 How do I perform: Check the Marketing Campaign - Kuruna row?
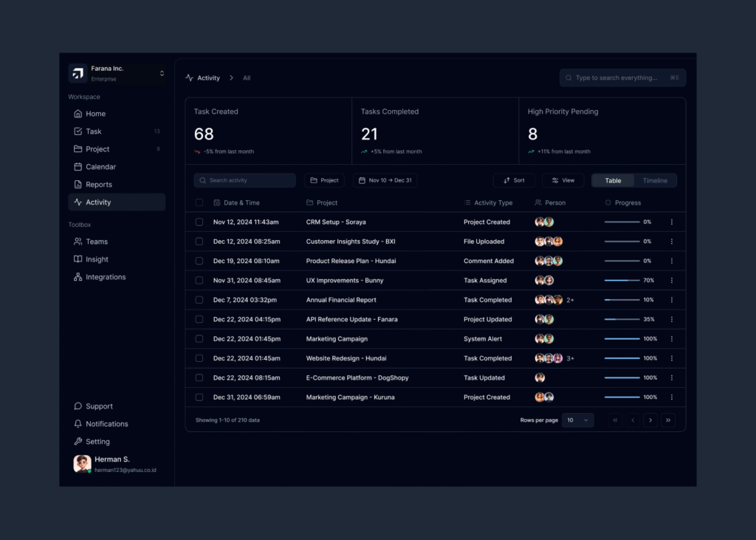pos(199,397)
